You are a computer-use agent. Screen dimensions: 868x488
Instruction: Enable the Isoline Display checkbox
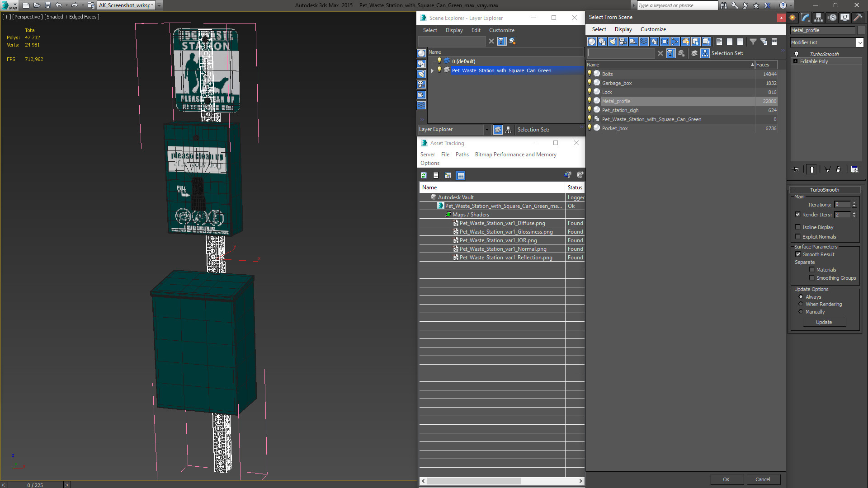point(798,227)
